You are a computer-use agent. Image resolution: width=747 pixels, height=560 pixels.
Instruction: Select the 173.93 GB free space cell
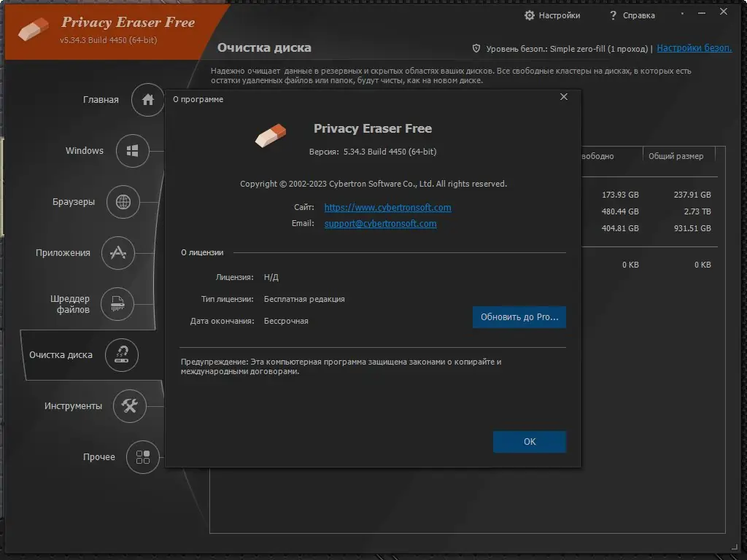[620, 195]
